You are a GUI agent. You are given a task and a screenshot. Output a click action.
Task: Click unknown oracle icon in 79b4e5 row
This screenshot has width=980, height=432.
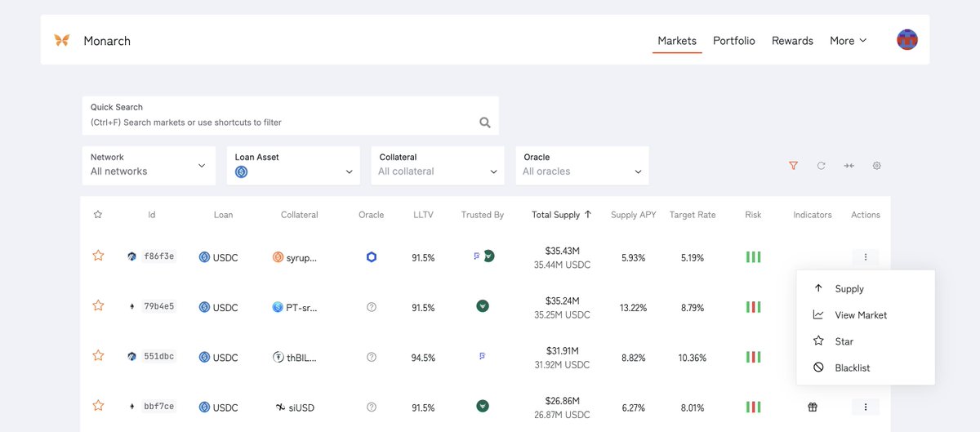pos(372,307)
